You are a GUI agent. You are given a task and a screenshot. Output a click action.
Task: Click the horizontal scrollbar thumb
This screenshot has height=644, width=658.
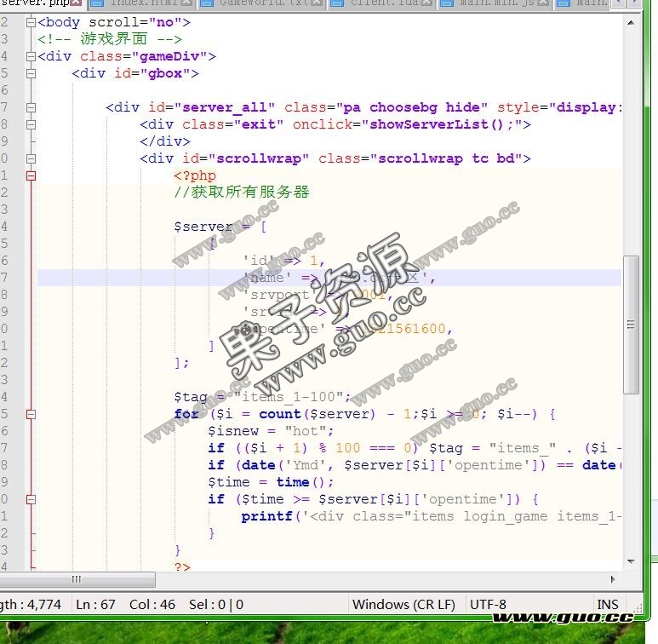coord(77,579)
